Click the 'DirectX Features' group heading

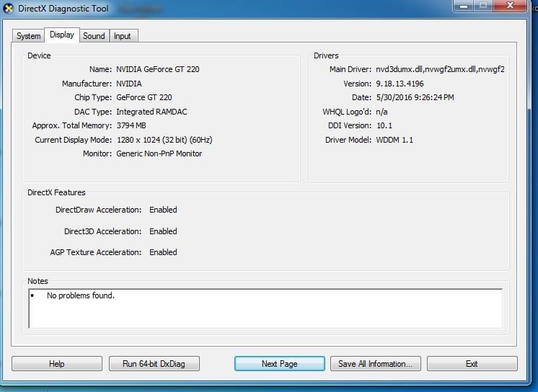pos(57,192)
